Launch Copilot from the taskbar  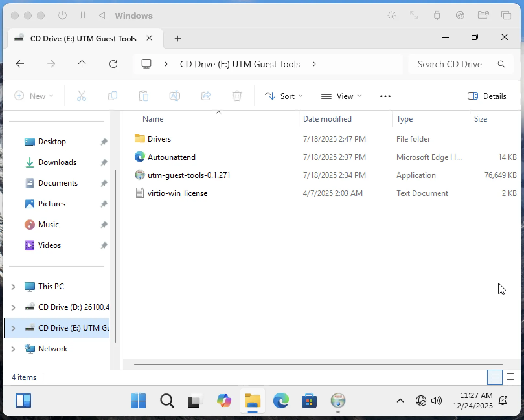tap(224, 401)
